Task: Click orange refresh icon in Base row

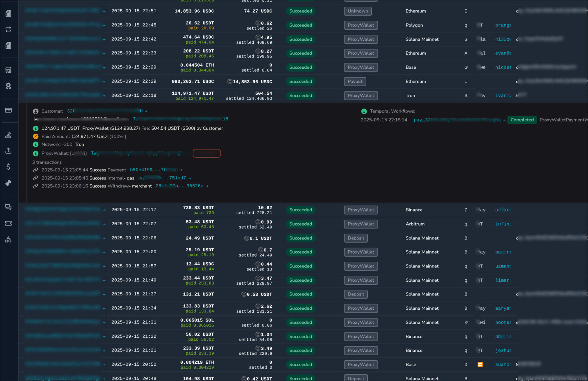Action: click(480, 364)
